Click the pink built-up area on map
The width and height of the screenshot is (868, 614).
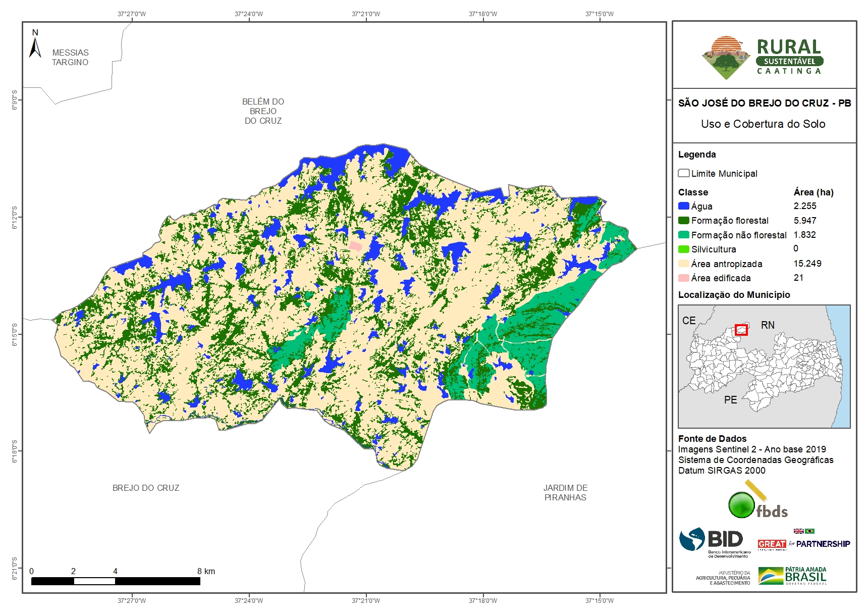click(x=356, y=246)
